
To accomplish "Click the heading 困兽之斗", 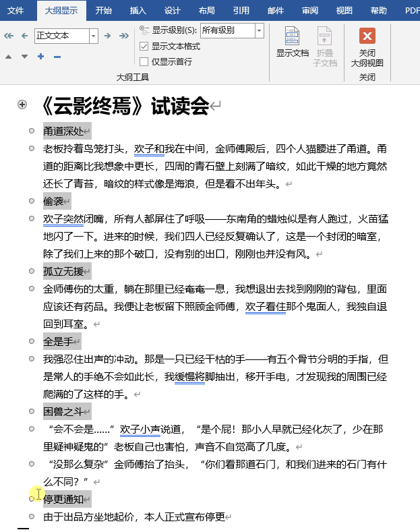I will click(x=63, y=411).
